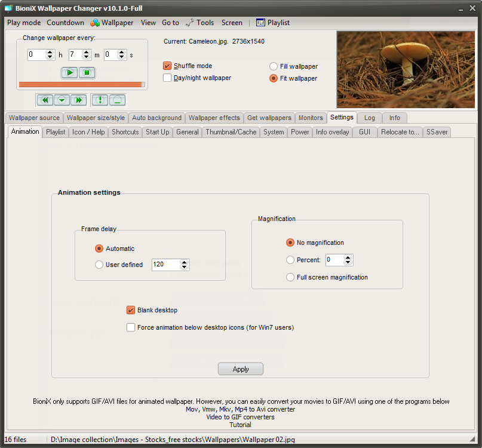Click the BioniX app icon in title bar

coord(9,8)
